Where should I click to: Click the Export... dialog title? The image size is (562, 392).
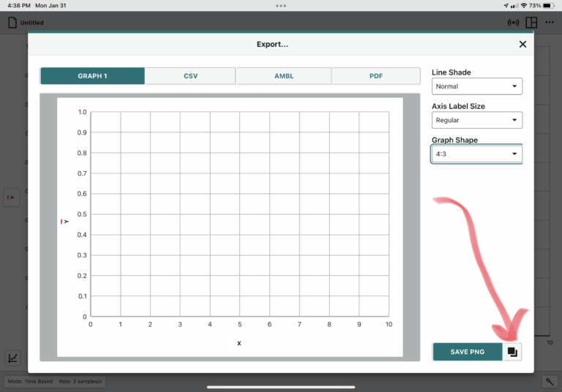pos(272,44)
